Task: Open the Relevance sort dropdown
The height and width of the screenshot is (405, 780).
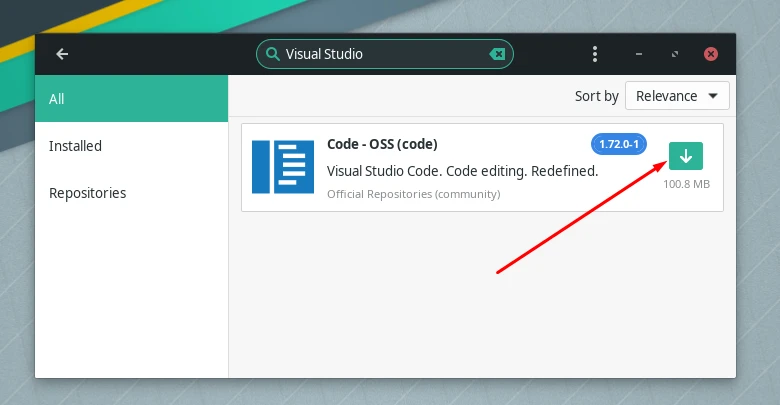Action: point(677,96)
